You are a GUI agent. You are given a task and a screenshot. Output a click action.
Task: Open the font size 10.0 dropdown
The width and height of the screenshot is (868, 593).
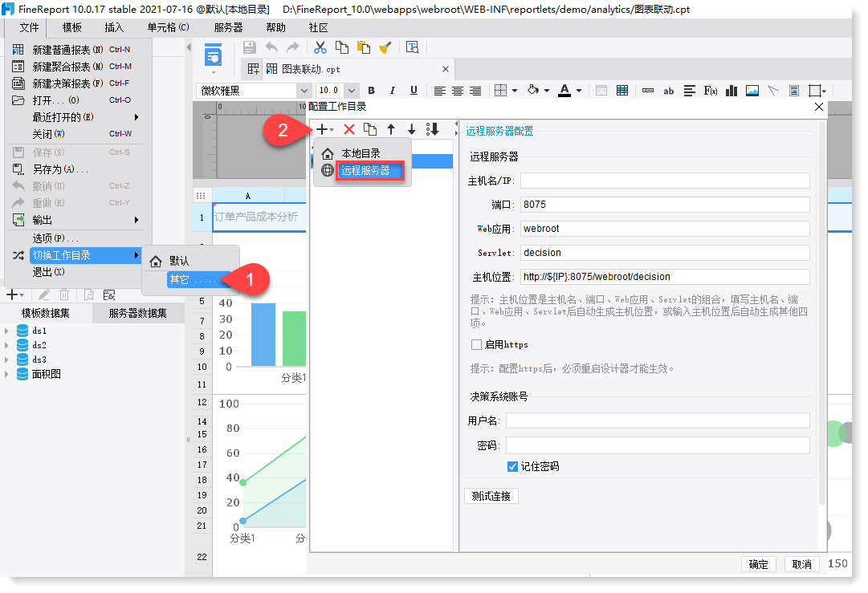point(352,90)
